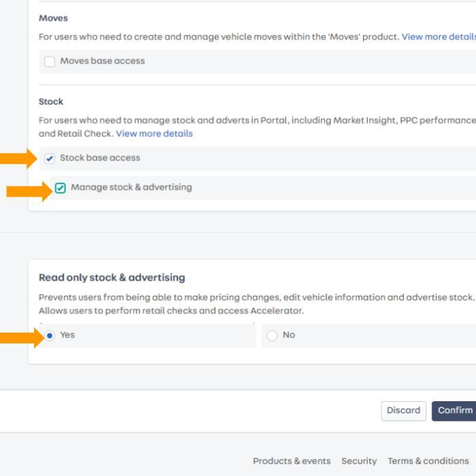Click the Discard button
The width and height of the screenshot is (476, 476).
click(x=403, y=411)
